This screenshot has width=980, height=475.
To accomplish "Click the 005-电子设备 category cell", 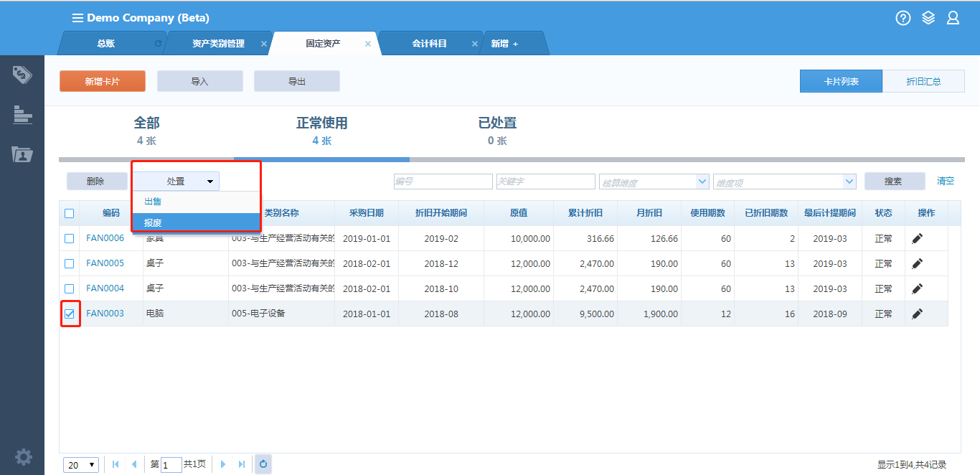I will click(x=282, y=314).
